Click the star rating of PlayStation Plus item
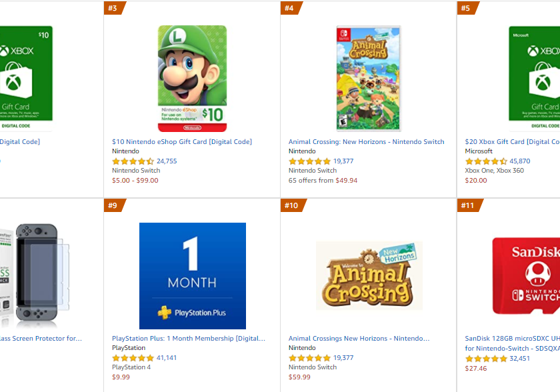Screen dimensions: 560x392 click(x=133, y=358)
